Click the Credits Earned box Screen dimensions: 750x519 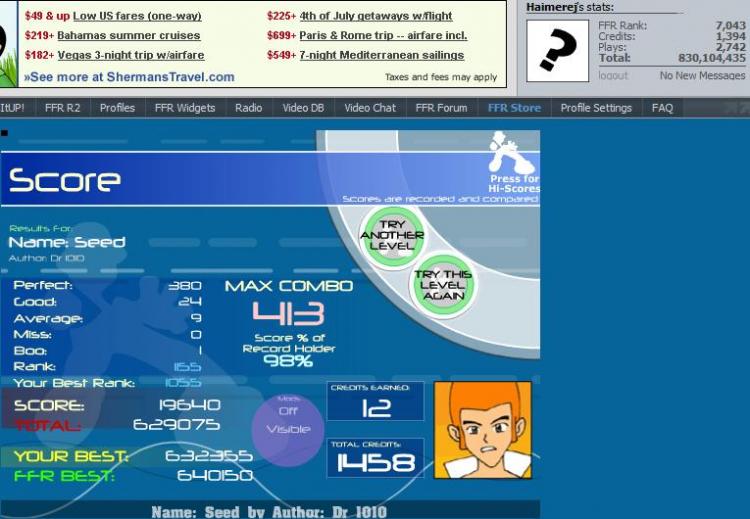pos(375,401)
